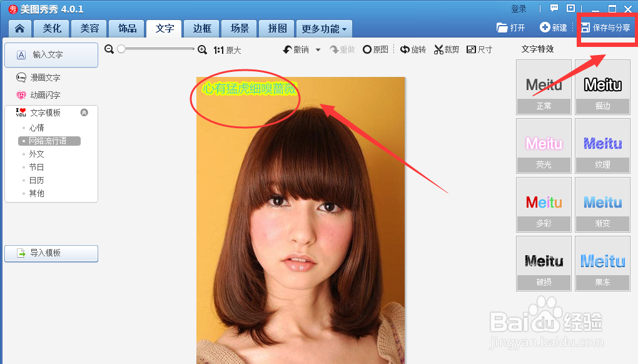Switch to the 饰品 tab
This screenshot has height=364, width=638.
tap(127, 29)
